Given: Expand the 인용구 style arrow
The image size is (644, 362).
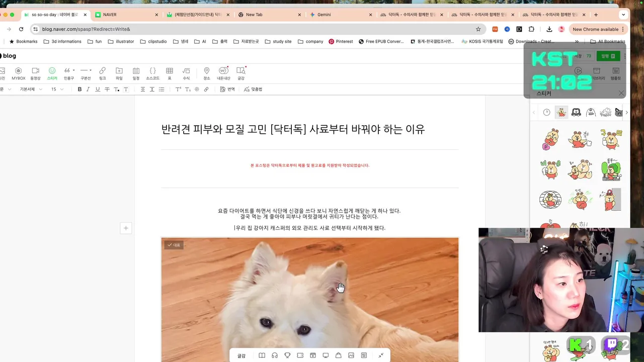Looking at the screenshot, I should [74, 70].
